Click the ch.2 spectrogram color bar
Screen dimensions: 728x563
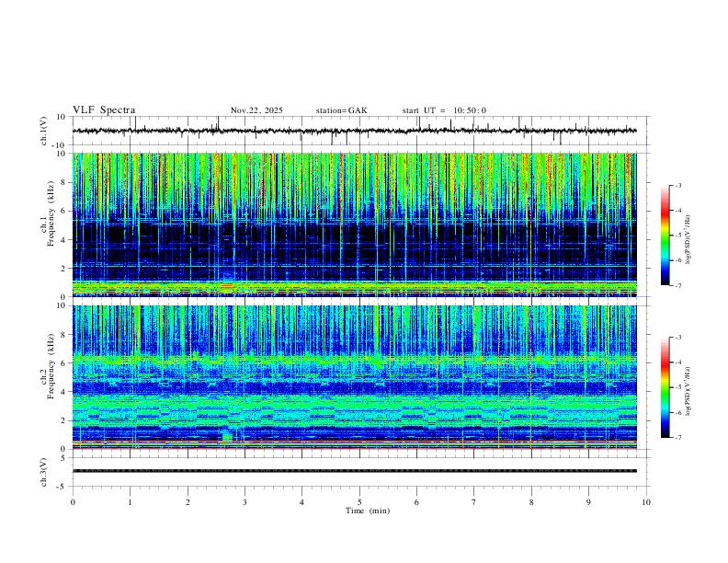pyautogui.click(x=665, y=387)
